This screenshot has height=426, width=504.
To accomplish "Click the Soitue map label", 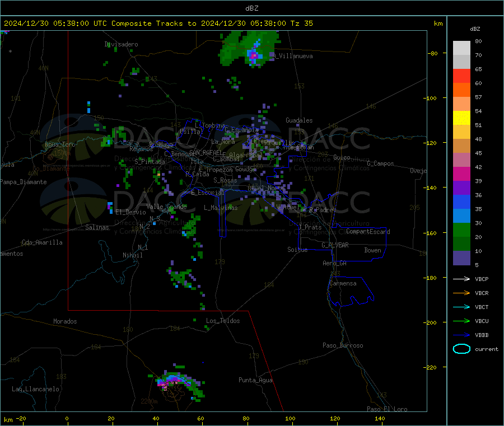I will [x=297, y=250].
